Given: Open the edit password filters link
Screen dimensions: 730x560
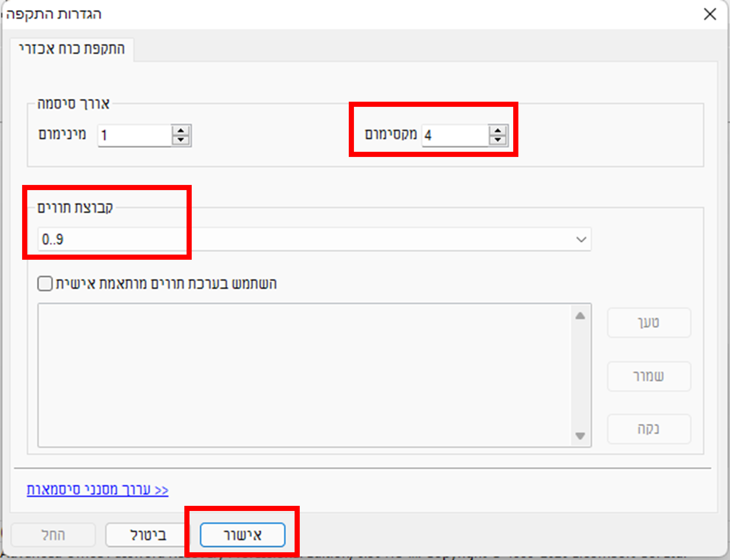Looking at the screenshot, I should [97, 490].
